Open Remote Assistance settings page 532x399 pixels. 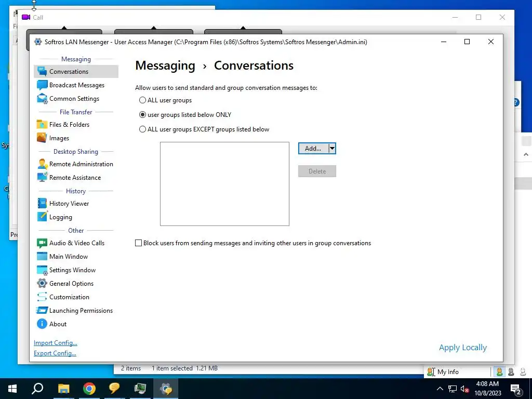point(75,178)
